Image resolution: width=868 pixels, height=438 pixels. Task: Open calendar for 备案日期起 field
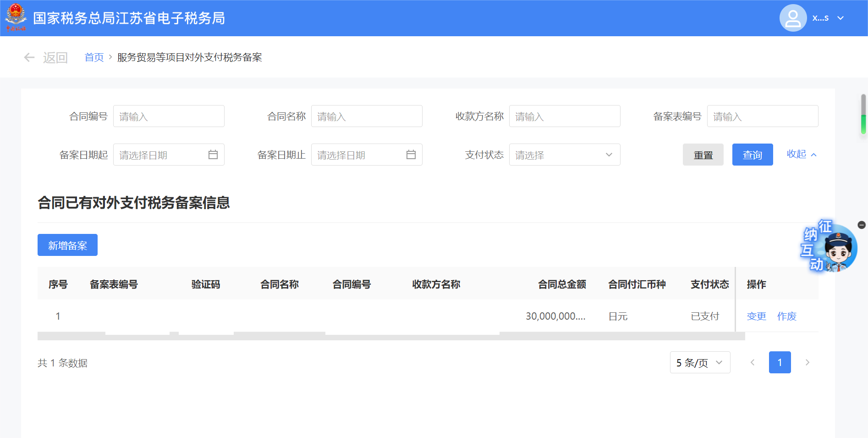pyautogui.click(x=213, y=155)
